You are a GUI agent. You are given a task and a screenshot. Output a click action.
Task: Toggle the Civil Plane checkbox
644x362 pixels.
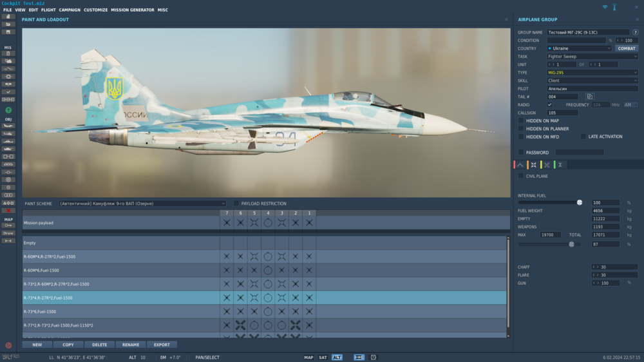coord(521,176)
